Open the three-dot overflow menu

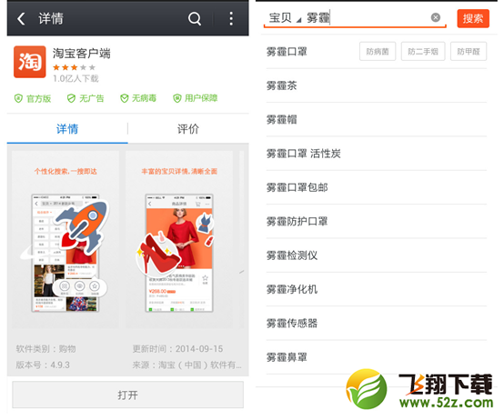pos(231,18)
